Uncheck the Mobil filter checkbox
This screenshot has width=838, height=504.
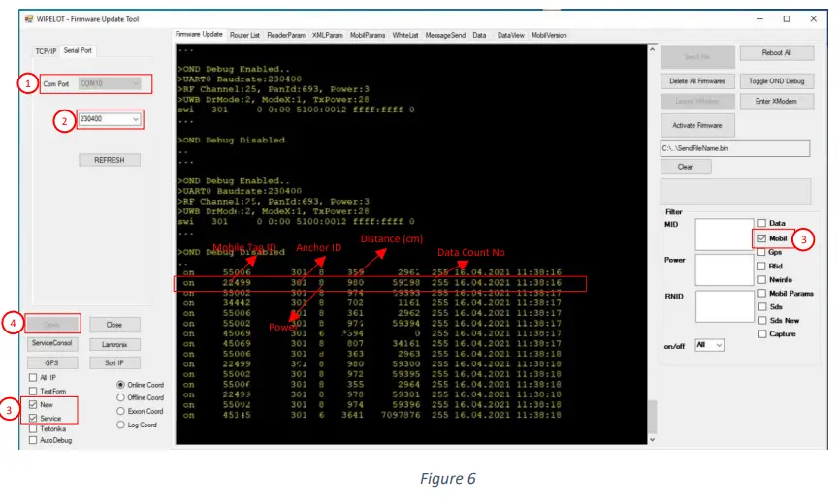click(762, 238)
